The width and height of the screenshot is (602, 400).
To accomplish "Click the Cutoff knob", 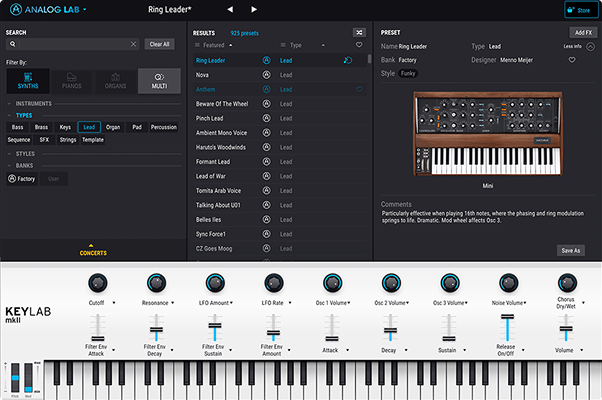I will (x=98, y=283).
